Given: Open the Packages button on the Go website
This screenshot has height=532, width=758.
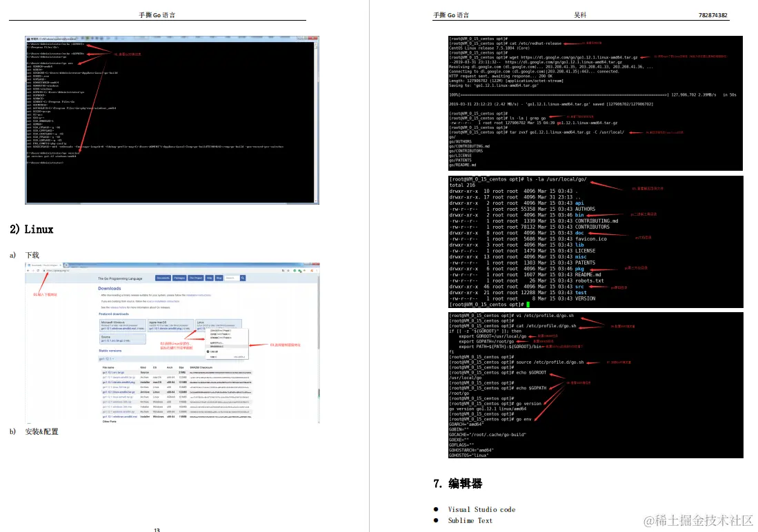Looking at the screenshot, I should click(x=179, y=278).
